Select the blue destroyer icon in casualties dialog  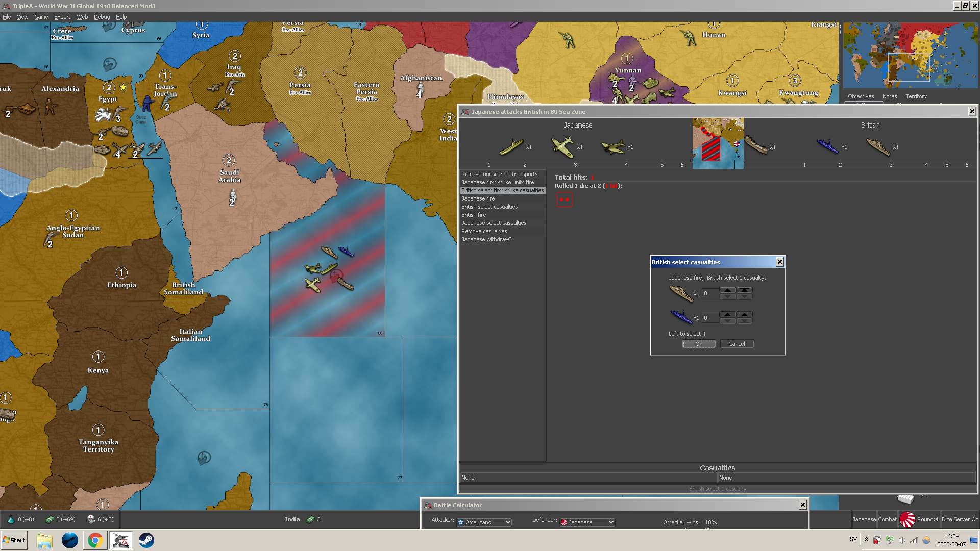681,317
